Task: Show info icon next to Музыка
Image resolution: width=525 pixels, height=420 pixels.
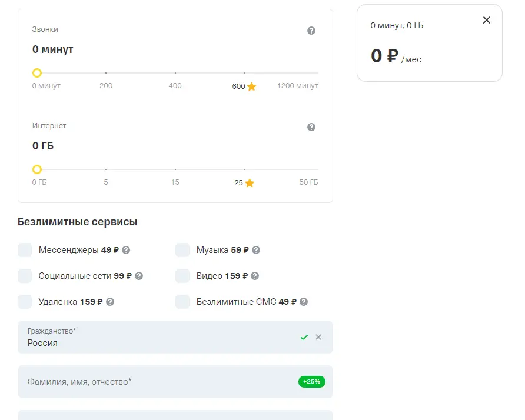Action: click(256, 250)
